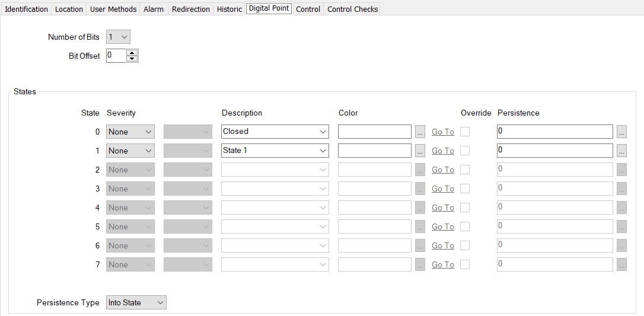Enable the Override checkbox for State 1

[x=465, y=151]
